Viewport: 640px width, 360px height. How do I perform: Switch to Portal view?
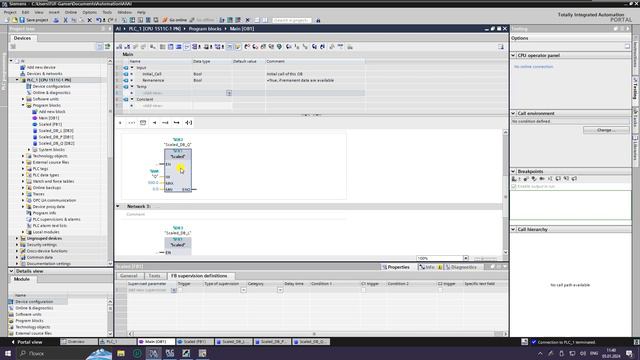pyautogui.click(x=27, y=342)
